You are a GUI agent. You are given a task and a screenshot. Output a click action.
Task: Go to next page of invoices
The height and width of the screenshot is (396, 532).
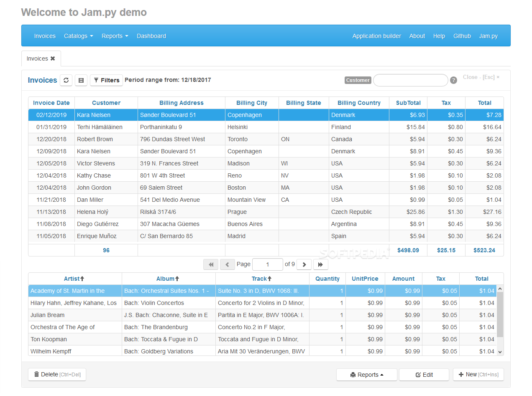click(304, 264)
